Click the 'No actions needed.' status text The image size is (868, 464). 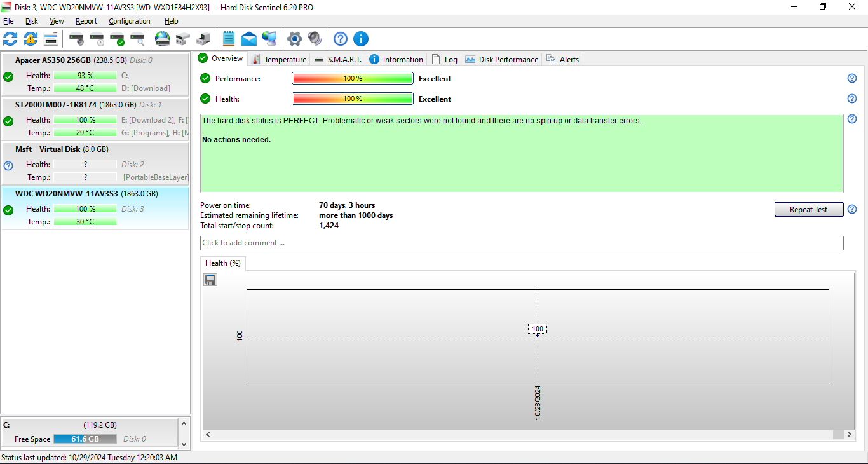[236, 140]
